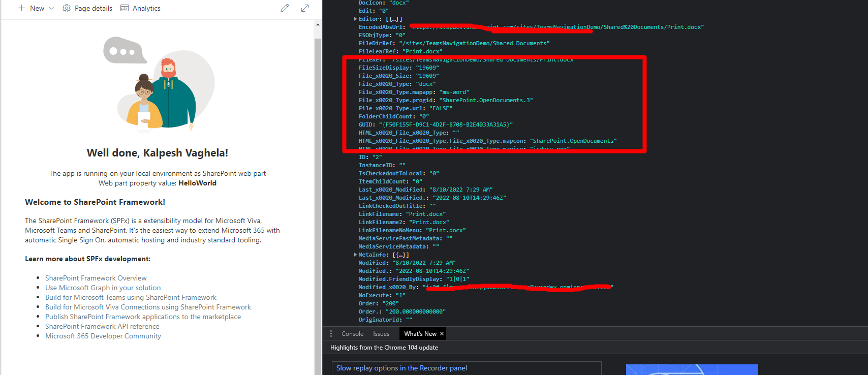Viewport: 868px width, 375px height.
Task: Click the Order value "200"
Action: pos(390,303)
